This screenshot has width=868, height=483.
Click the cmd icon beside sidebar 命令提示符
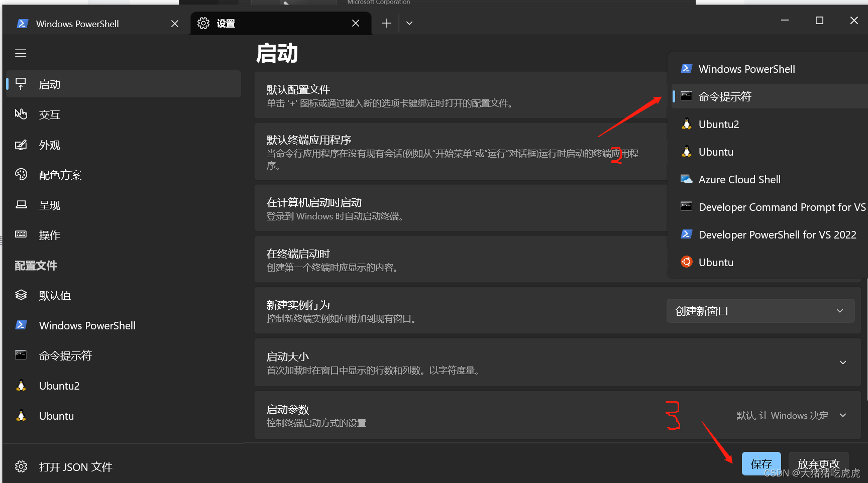(21, 355)
